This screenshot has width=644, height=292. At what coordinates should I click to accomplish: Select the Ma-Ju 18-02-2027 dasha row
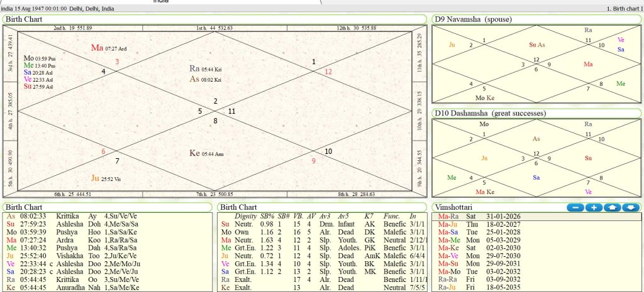[503, 225]
